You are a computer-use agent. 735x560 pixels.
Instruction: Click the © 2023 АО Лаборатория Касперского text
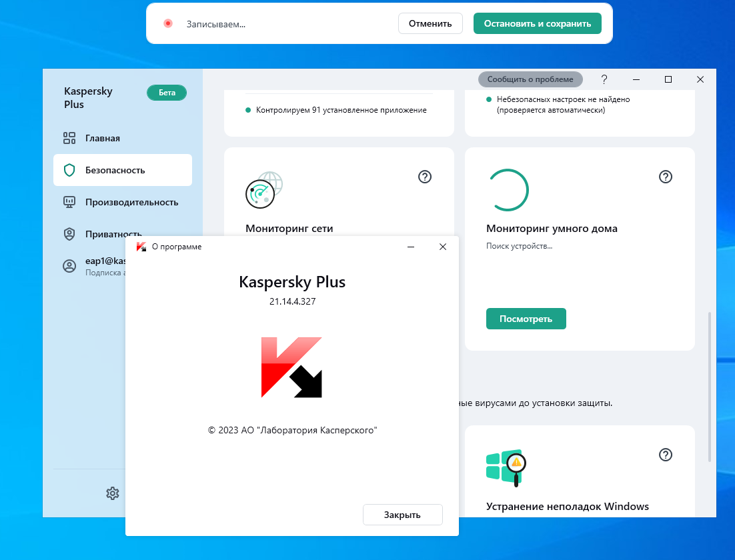pos(293,430)
